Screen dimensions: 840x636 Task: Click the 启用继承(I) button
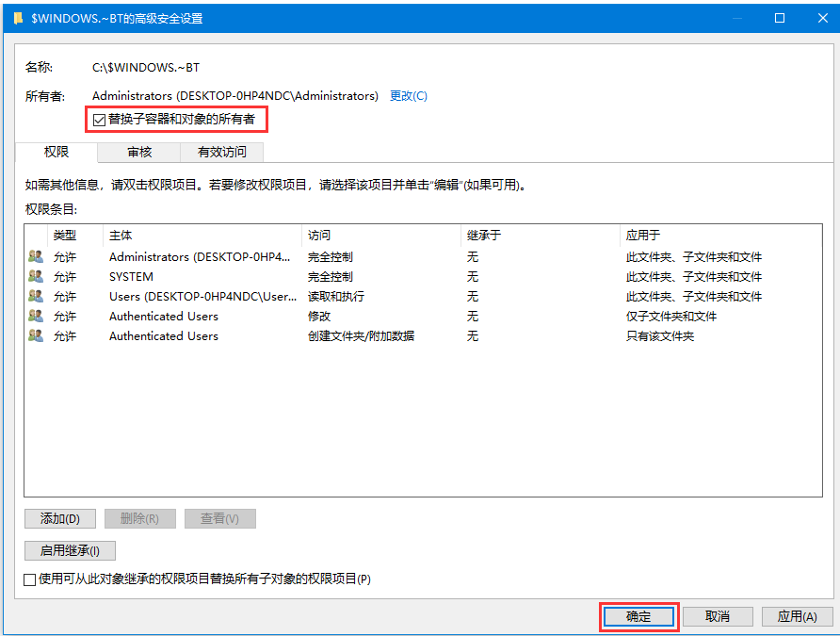coord(70,550)
